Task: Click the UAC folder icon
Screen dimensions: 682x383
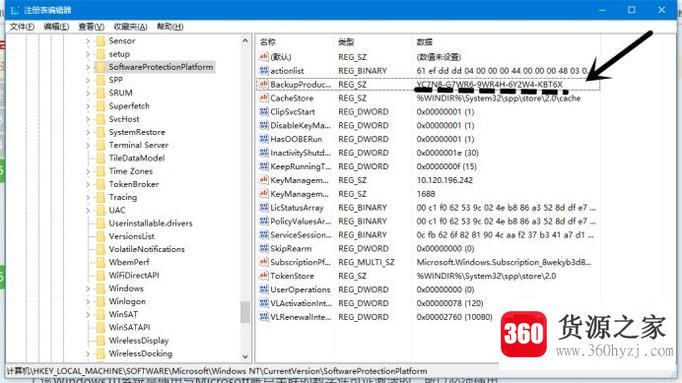Action: 100,210
